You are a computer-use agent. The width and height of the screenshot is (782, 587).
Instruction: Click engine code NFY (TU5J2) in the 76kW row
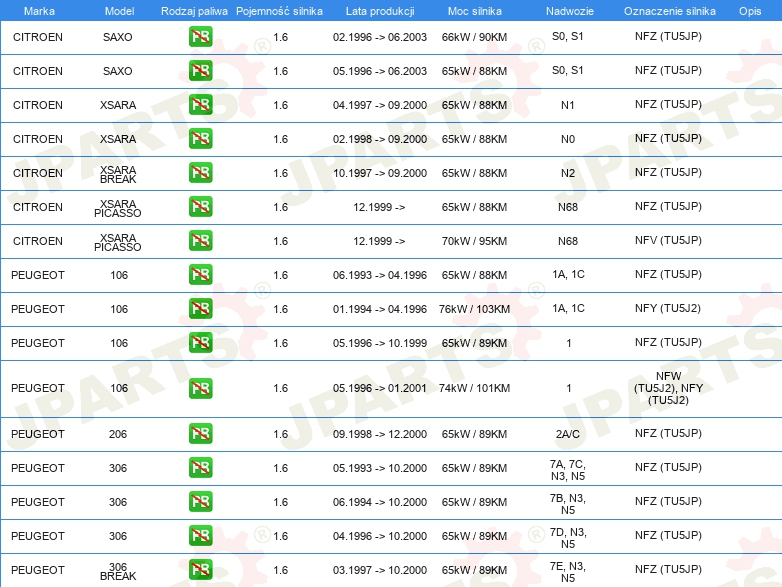(x=668, y=308)
